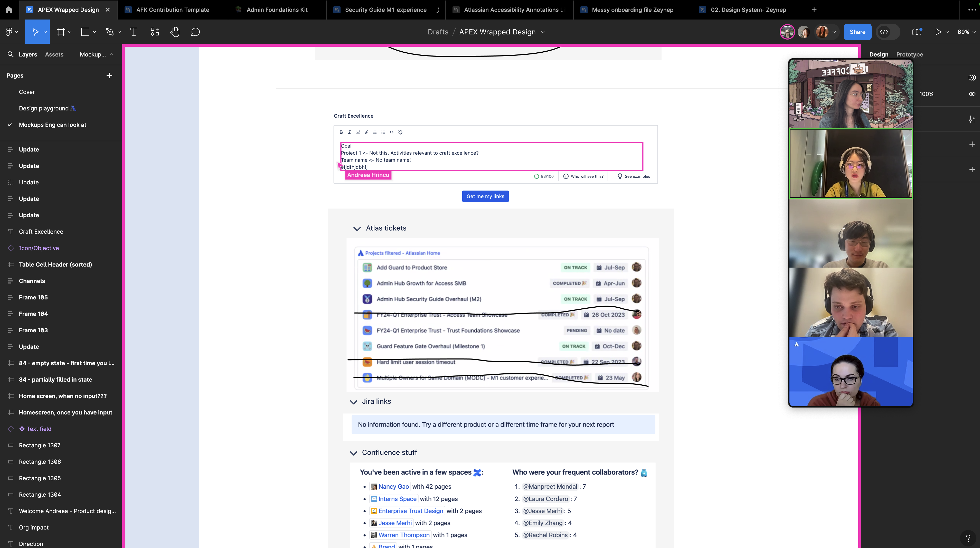Image resolution: width=980 pixels, height=548 pixels.
Task: Select the Text tool
Action: pos(134,32)
